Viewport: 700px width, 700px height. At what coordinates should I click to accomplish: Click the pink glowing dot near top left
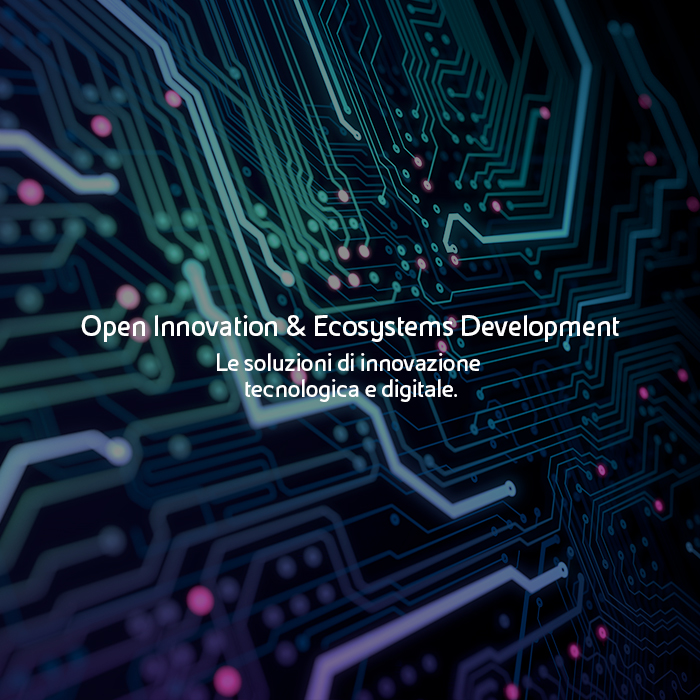101,126
